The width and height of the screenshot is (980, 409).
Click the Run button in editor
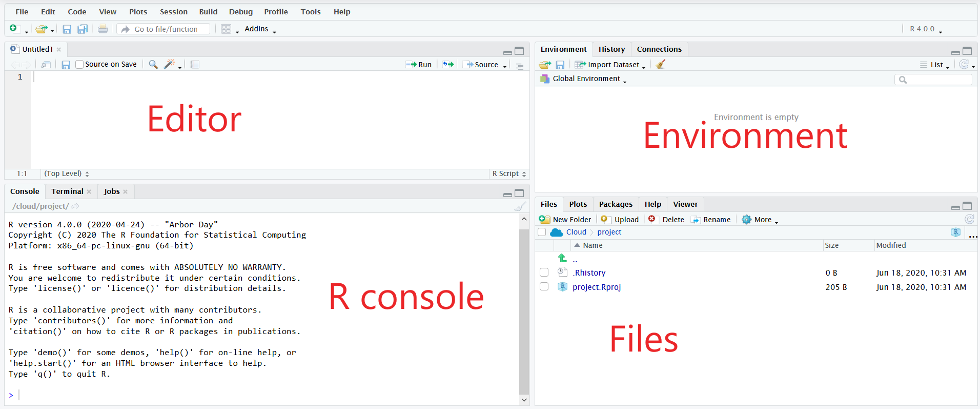419,65
